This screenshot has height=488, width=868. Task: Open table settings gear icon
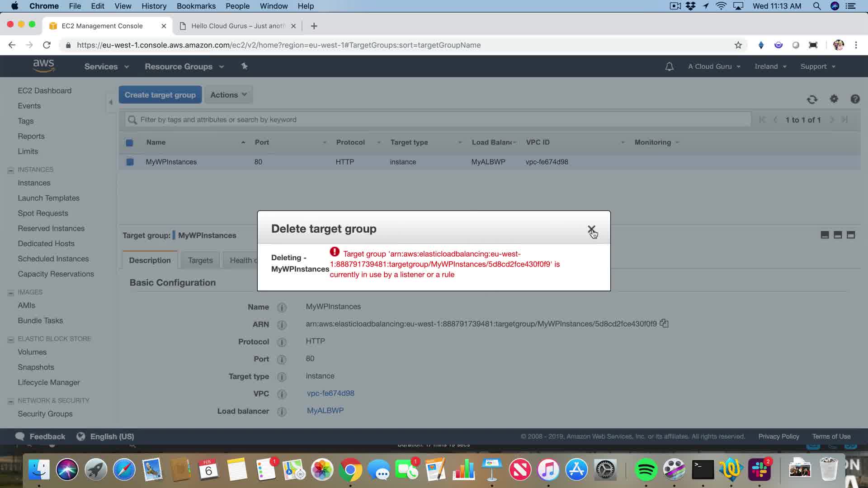pyautogui.click(x=834, y=99)
